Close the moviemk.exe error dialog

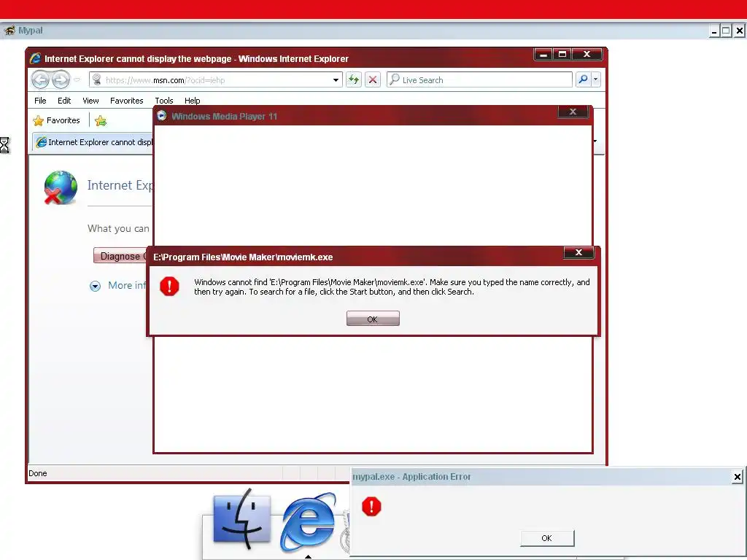click(x=578, y=252)
